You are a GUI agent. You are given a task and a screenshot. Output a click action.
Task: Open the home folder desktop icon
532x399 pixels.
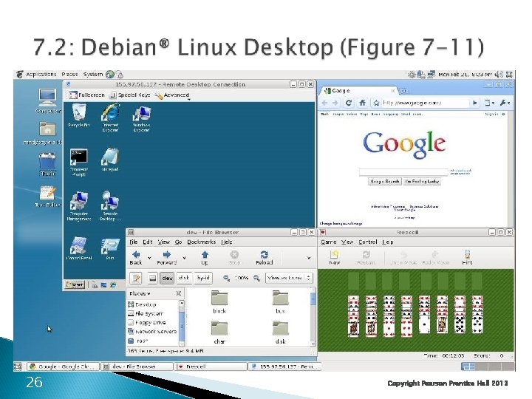click(x=47, y=133)
